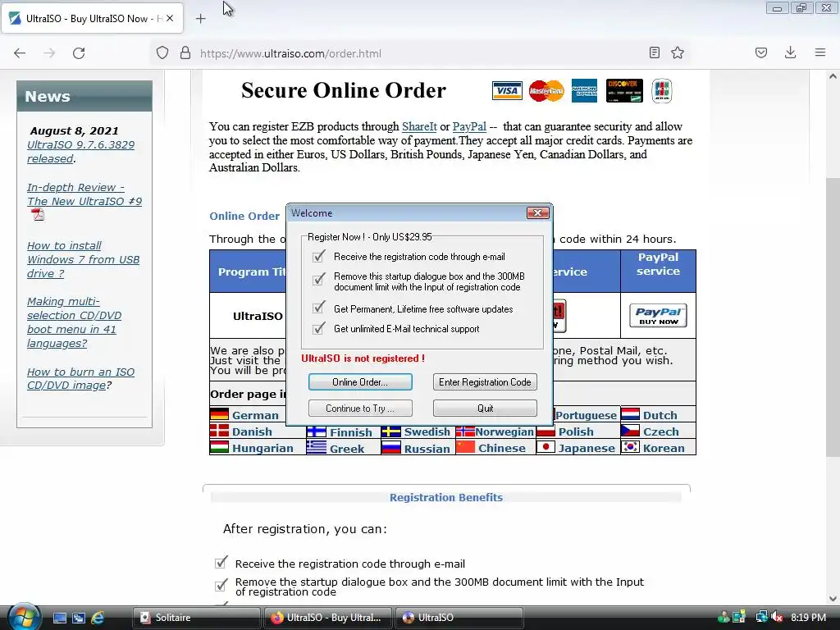
Task: Open the Firefox downloads panel
Action: click(x=790, y=52)
